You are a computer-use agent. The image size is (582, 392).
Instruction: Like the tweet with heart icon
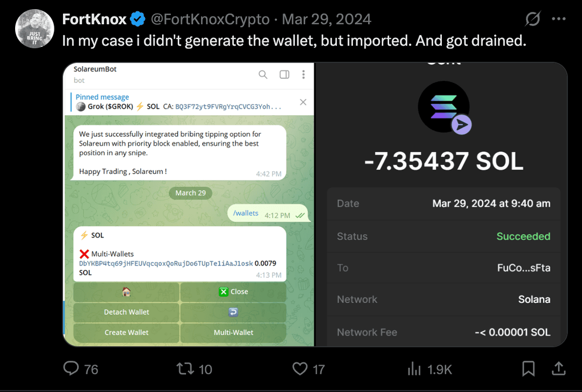300,369
